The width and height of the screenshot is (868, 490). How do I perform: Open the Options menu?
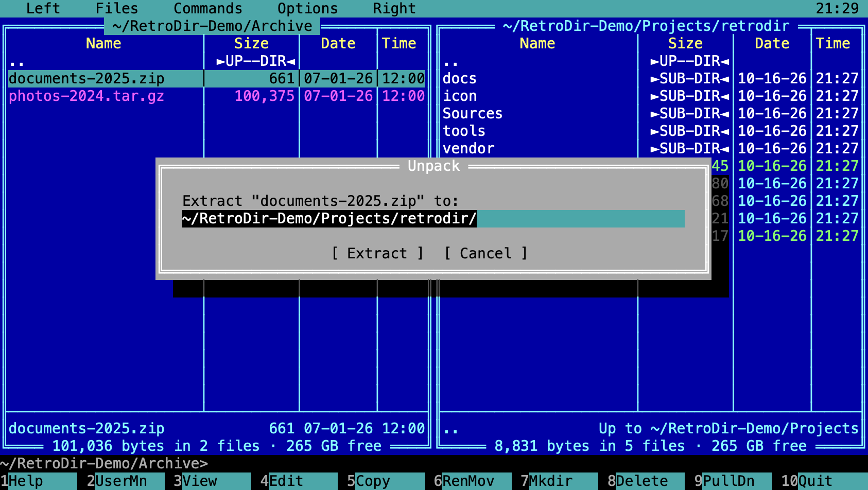tap(308, 8)
